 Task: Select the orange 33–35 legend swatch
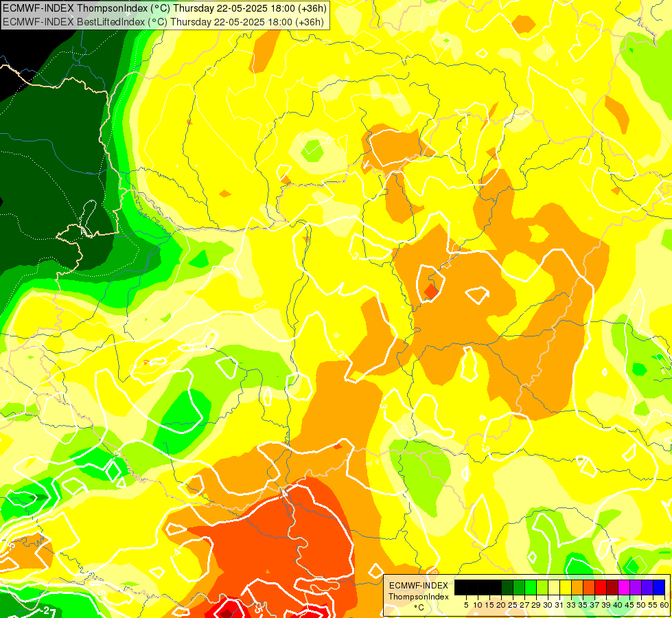coord(577,588)
